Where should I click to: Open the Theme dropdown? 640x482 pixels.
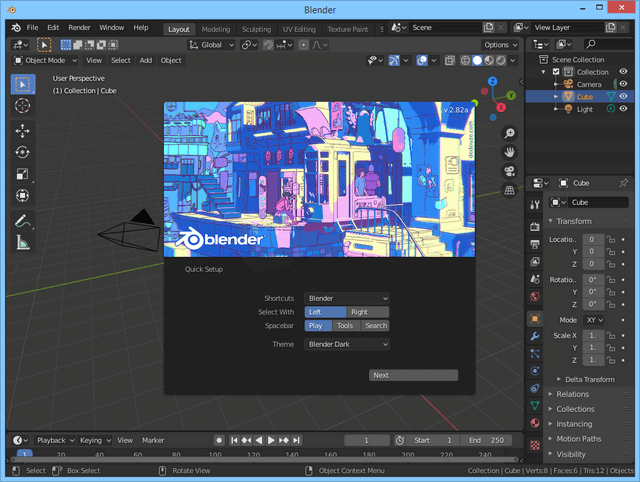coord(347,344)
